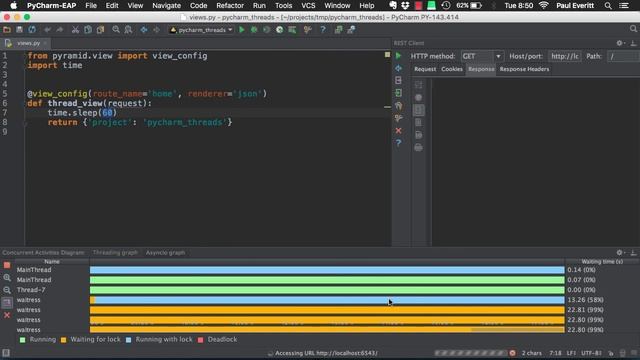Click Find magnifier icon in toolbar
Viewport: 640px width, 360px height.
point(116,29)
